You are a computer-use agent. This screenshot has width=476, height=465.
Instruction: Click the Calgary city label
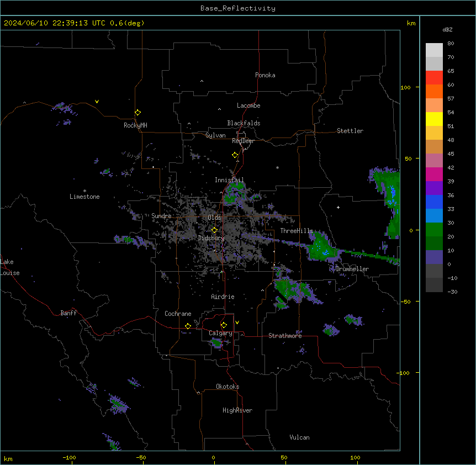point(220,333)
